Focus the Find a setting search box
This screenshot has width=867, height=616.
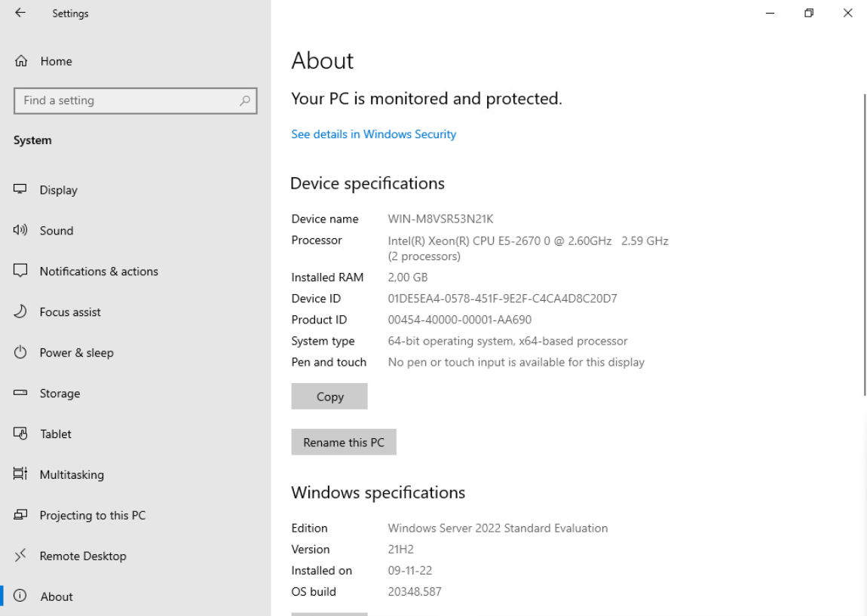pos(136,100)
